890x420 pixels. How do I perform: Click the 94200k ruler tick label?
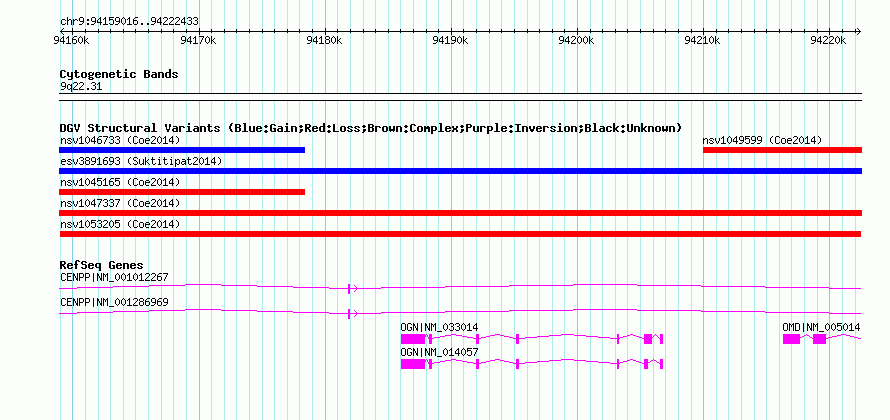(x=577, y=40)
